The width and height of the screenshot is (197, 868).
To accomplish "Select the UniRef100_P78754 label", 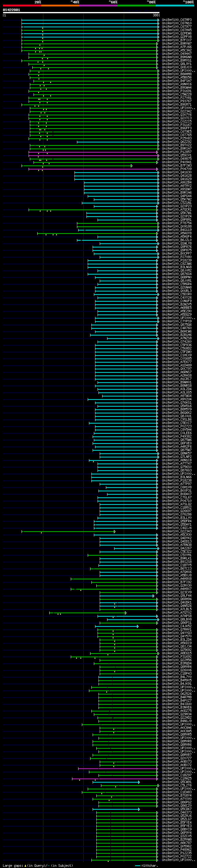I will pyautogui.click(x=177, y=223).
